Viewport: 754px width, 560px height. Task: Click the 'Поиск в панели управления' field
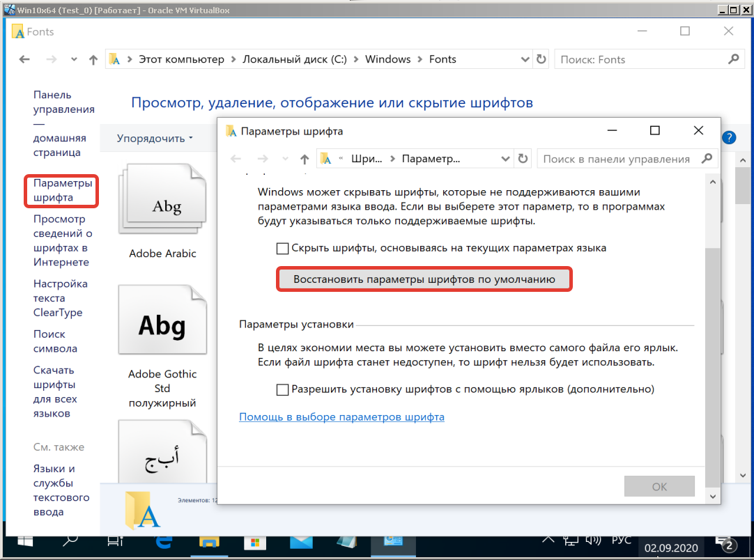[626, 159]
